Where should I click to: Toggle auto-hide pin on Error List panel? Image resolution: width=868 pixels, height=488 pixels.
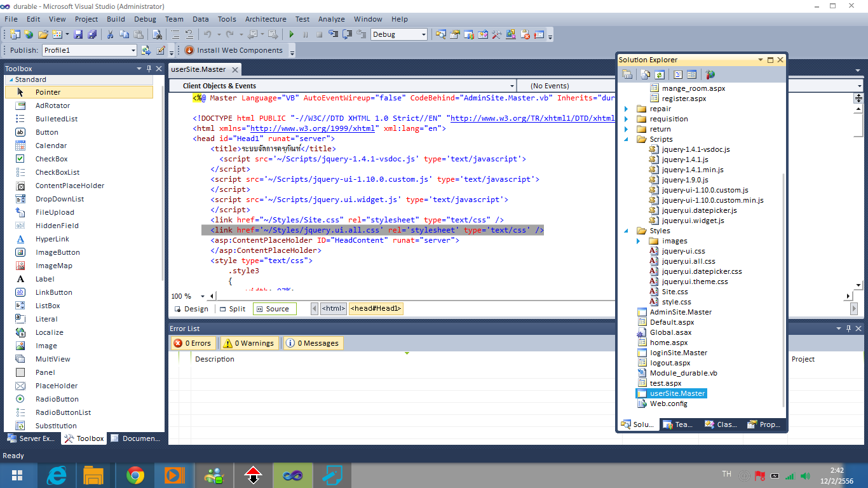pos(849,329)
